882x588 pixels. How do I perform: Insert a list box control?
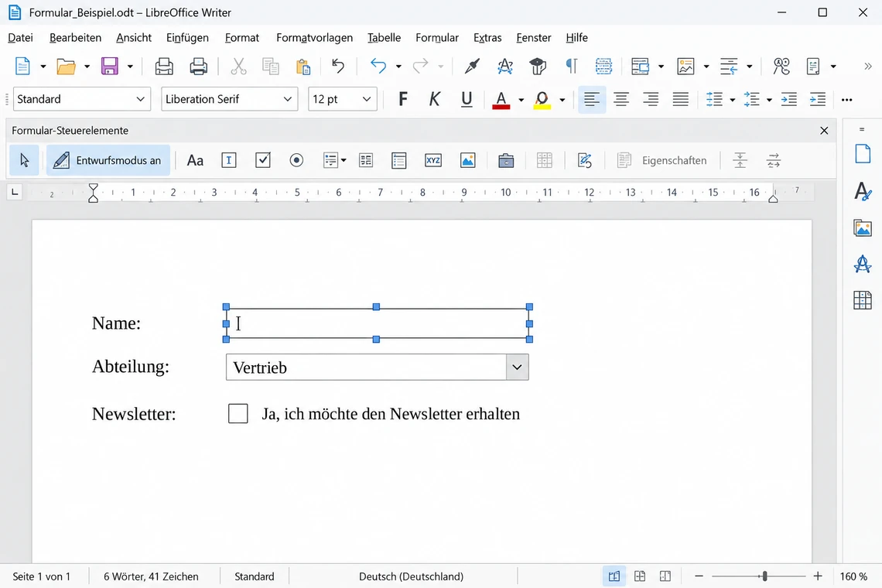pyautogui.click(x=398, y=160)
